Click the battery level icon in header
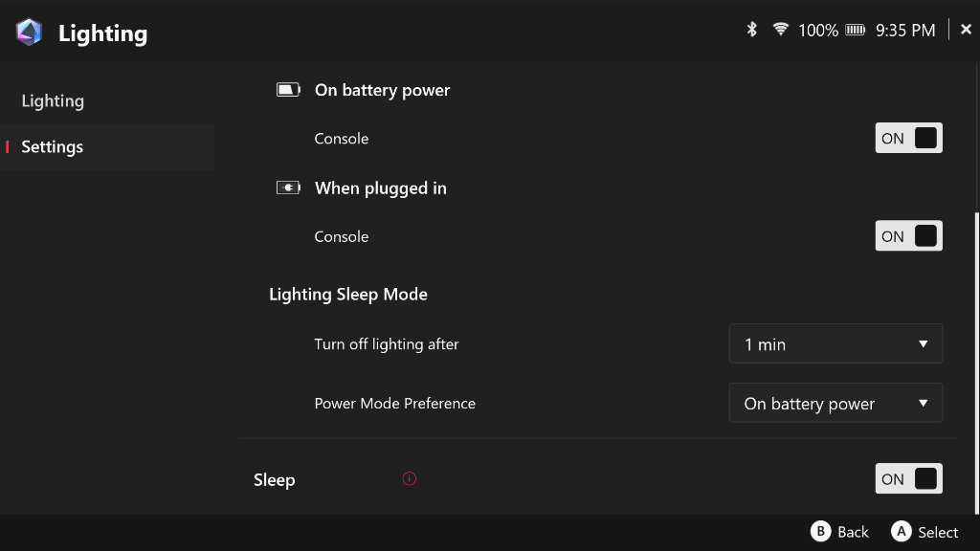The image size is (980, 551). 856,31
